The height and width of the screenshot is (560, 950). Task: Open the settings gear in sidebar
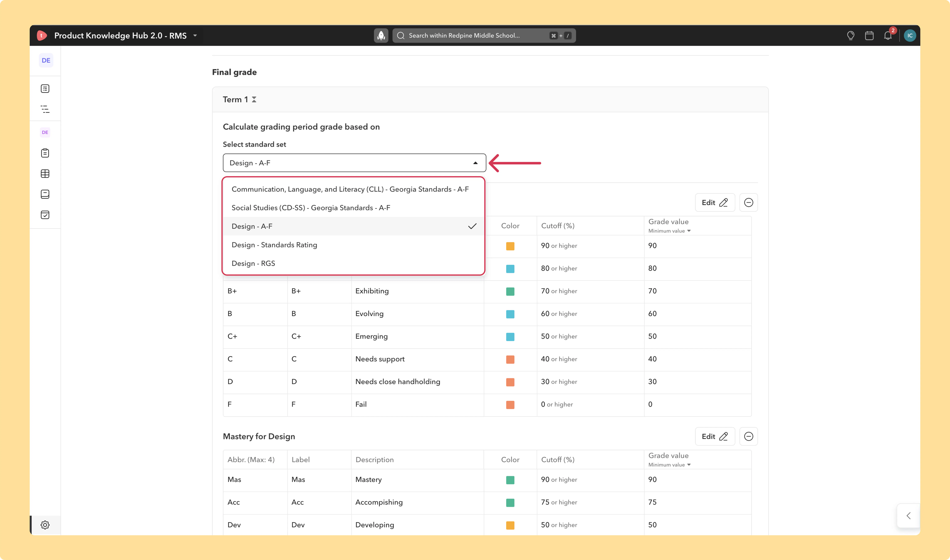45,525
